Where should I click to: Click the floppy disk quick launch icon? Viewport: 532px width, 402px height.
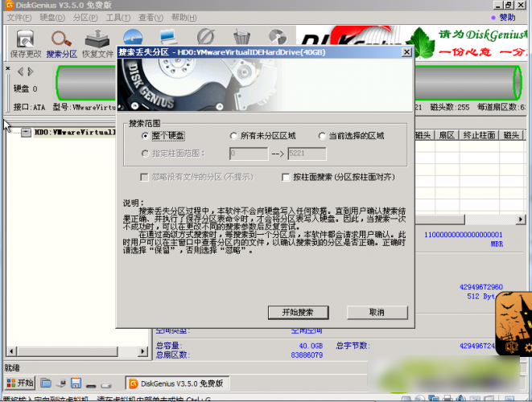[76, 384]
